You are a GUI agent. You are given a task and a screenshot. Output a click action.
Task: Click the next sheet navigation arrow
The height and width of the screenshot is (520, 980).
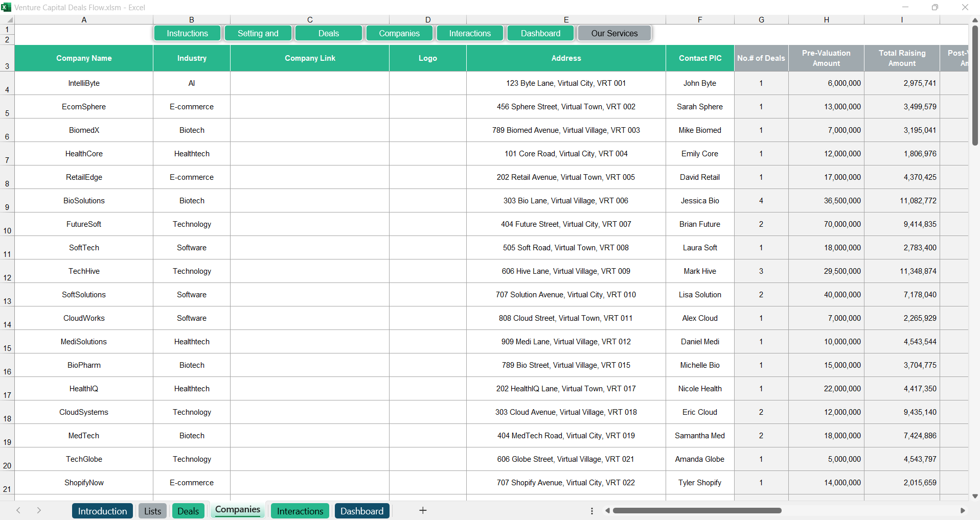click(x=39, y=510)
